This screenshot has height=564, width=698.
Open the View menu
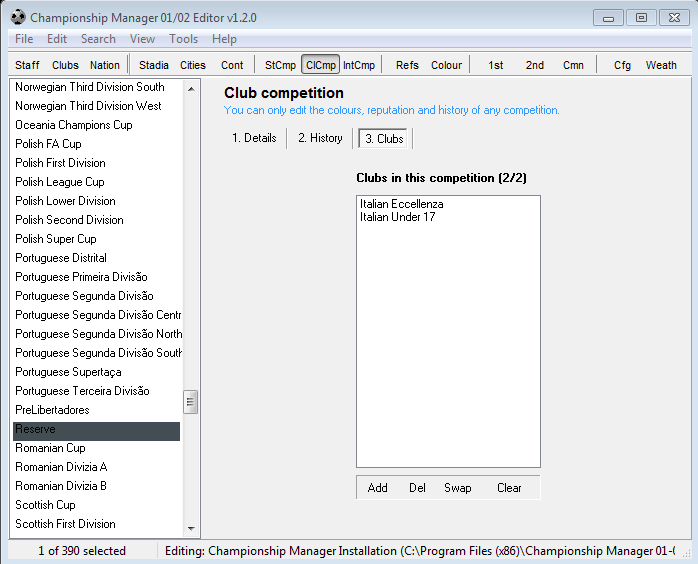point(142,39)
